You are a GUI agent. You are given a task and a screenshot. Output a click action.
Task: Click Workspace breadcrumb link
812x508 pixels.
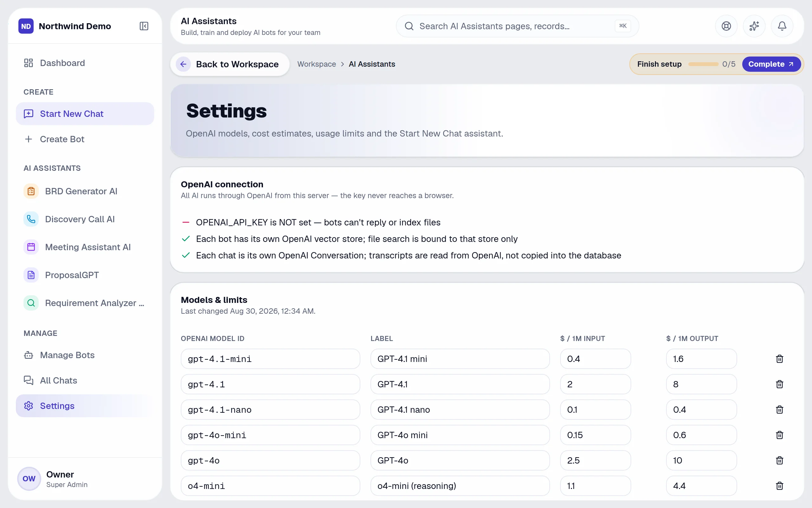317,64
